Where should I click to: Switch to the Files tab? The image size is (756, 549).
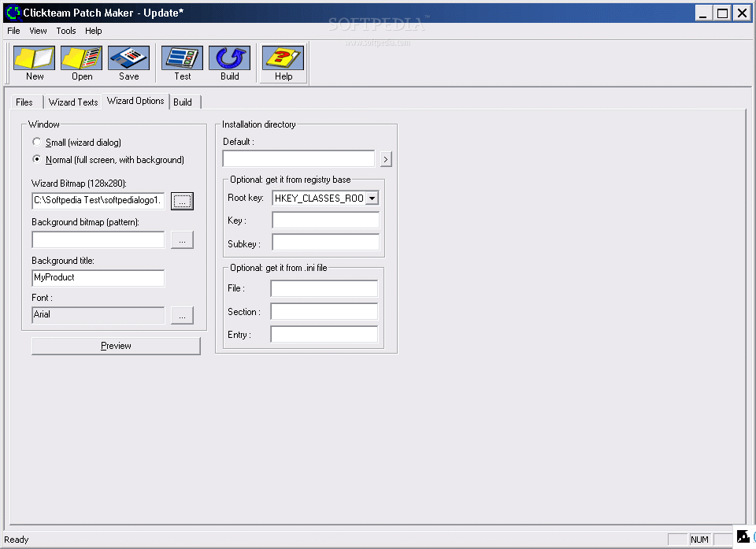24,102
